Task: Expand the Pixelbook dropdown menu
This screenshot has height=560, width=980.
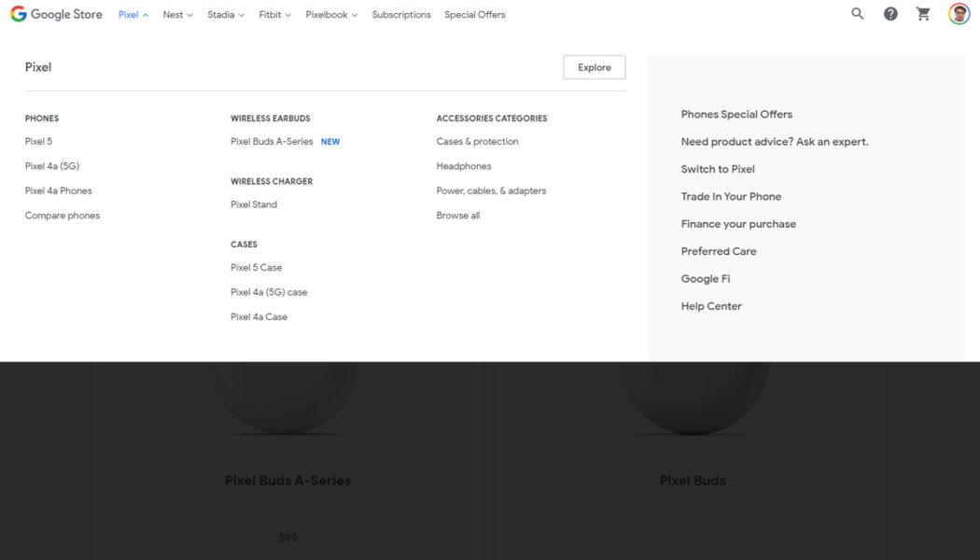Action: 331,15
